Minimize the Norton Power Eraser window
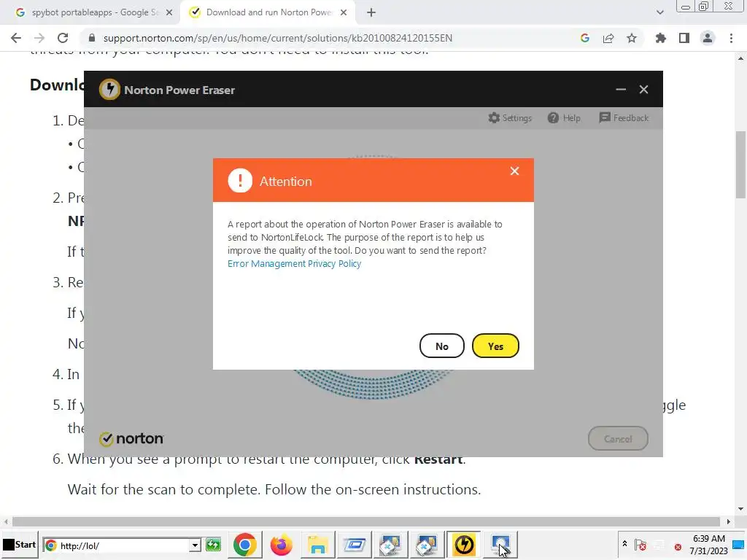 click(620, 90)
